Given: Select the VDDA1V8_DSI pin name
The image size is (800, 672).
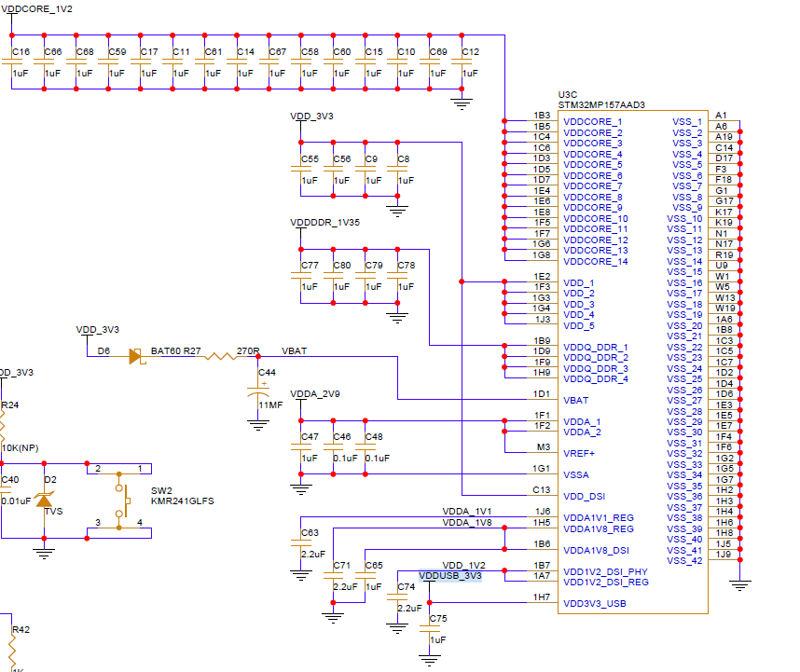Looking at the screenshot, I should pos(596,550).
